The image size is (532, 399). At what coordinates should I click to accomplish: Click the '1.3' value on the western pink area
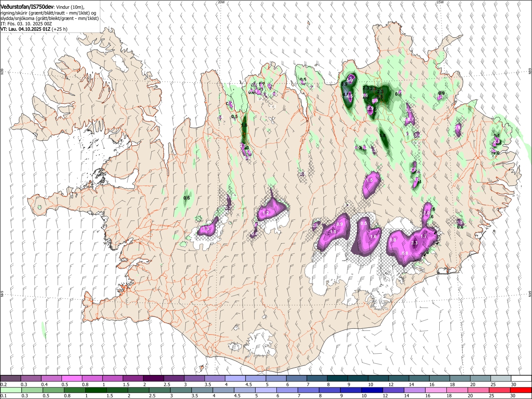pos(206,229)
